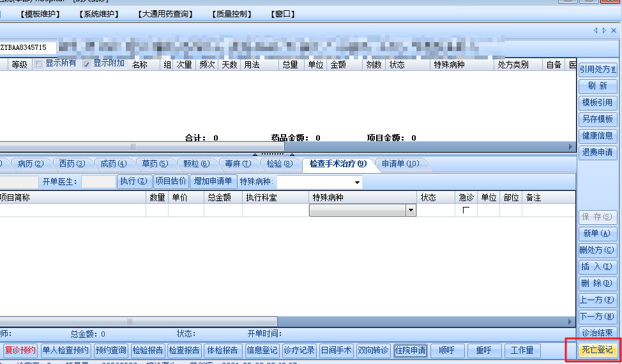Open the 体检报告 viewer
Image resolution: width=622 pixels, height=364 pixels.
pos(222,351)
